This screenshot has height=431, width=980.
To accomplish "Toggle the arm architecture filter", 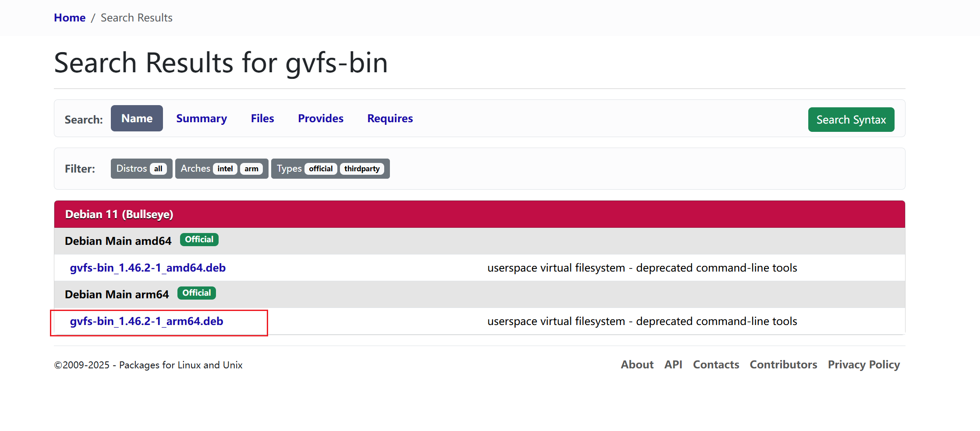I will point(251,168).
